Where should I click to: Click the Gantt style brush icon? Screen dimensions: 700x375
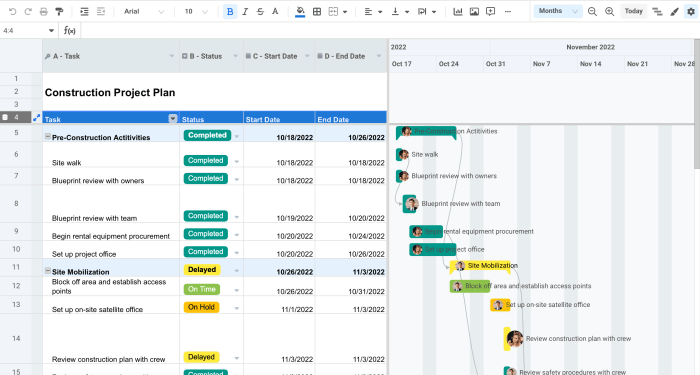[x=674, y=12]
